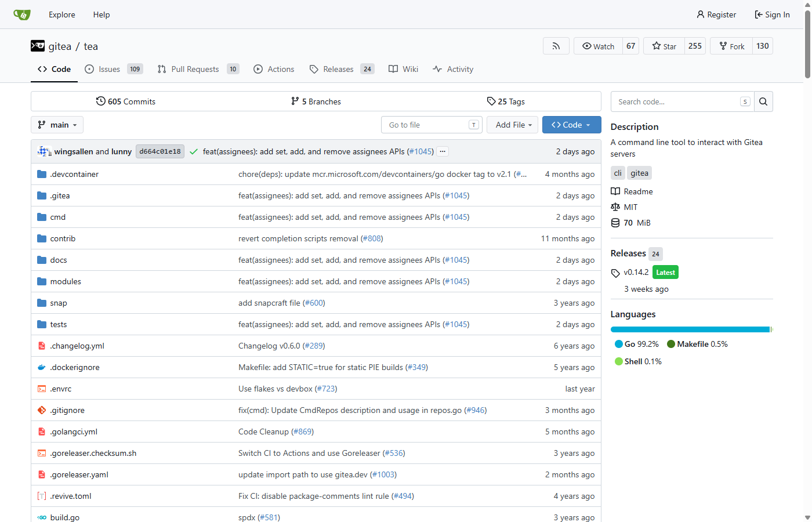Click the .goreleaser.checksum.sh shell file icon
This screenshot has height=522, width=812.
pyautogui.click(x=42, y=453)
